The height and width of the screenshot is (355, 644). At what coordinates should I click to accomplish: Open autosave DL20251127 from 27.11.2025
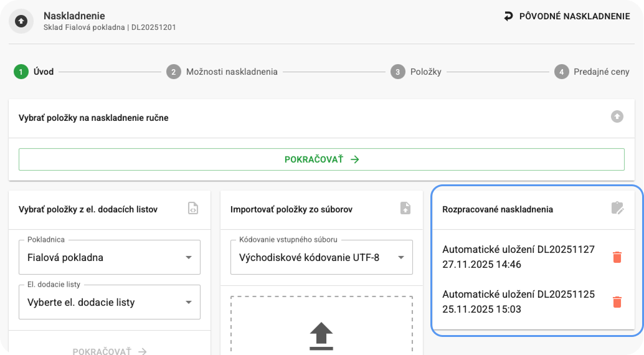pos(518,257)
